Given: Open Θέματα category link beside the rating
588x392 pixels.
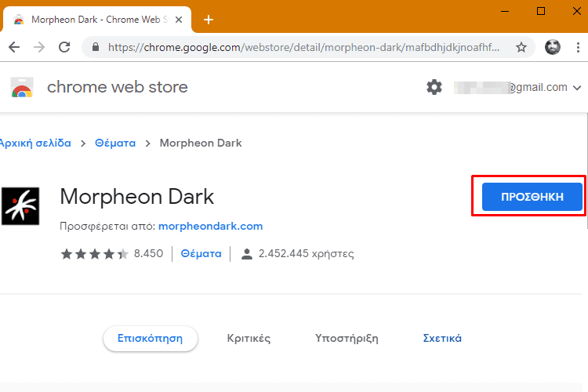Looking at the screenshot, I should 201,253.
